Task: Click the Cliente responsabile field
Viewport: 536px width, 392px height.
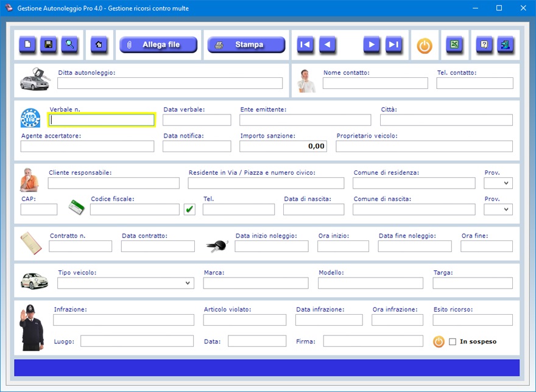Action: click(x=113, y=183)
